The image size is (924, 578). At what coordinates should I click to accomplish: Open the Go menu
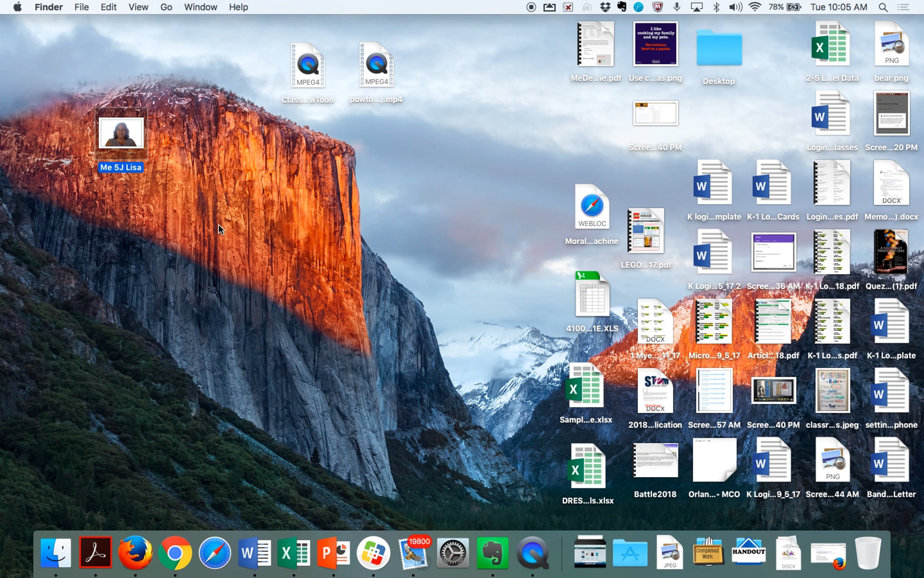(x=166, y=7)
